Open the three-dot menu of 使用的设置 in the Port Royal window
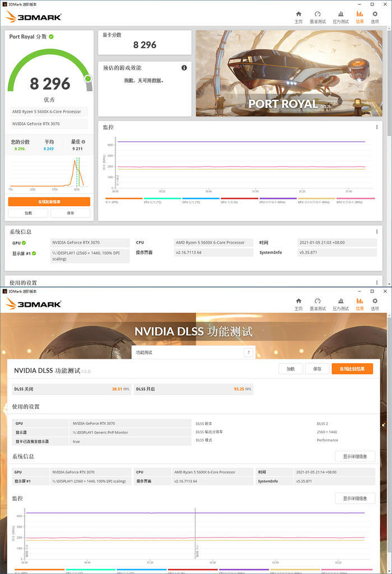392x574 pixels. click(377, 283)
